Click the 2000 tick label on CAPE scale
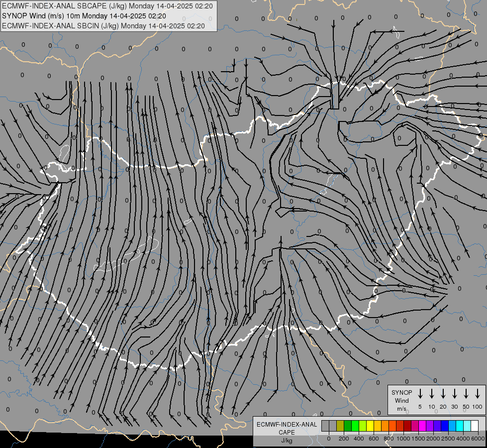The height and width of the screenshot is (448, 487). (433, 439)
